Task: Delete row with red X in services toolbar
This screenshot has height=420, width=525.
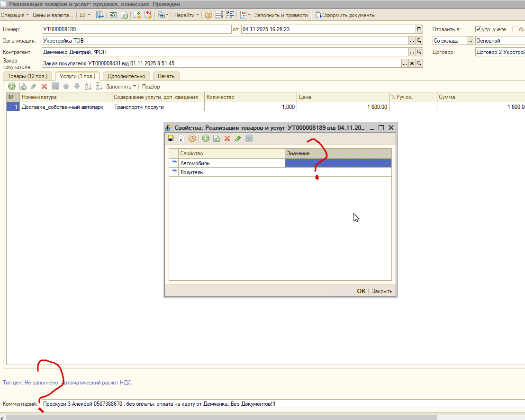Action: pyautogui.click(x=44, y=86)
